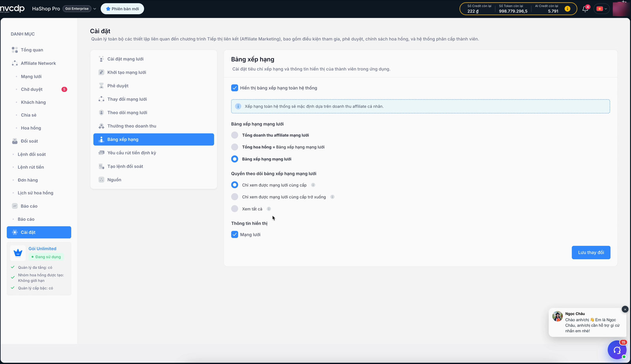Screen dimensions: 631x364
Task: Click the 'Lưu thay đổi' button
Action: [x=591, y=253]
